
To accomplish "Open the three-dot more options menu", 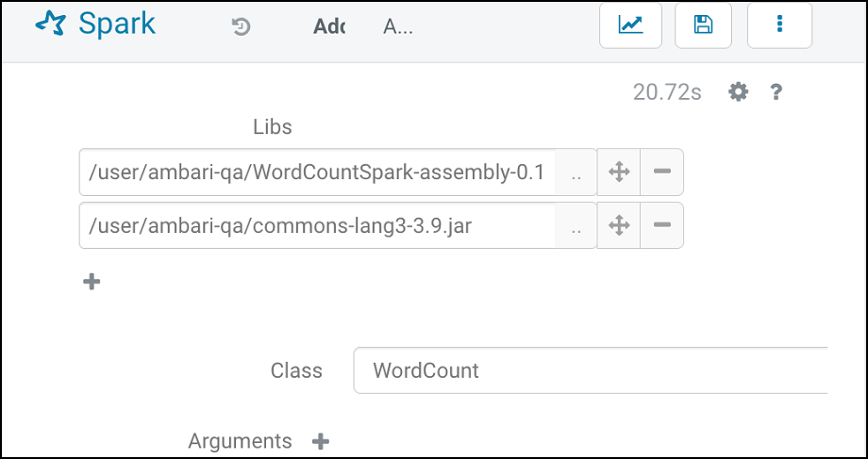I will [779, 25].
